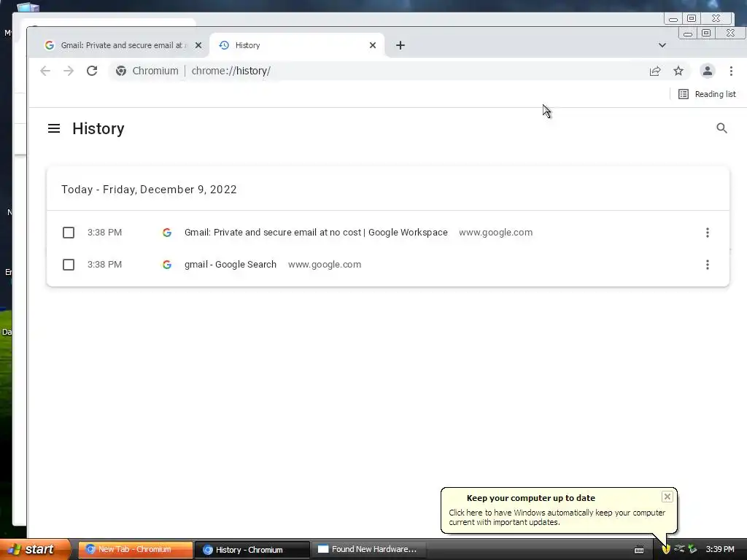Click the Keep your computer up to date message
Screen dimensions: 747x560
click(x=557, y=517)
